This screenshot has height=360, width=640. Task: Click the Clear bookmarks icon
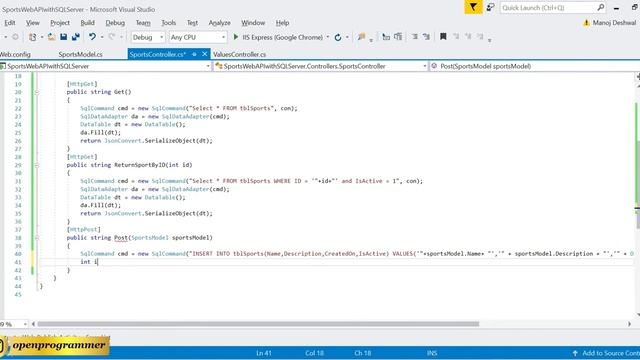tap(480, 37)
